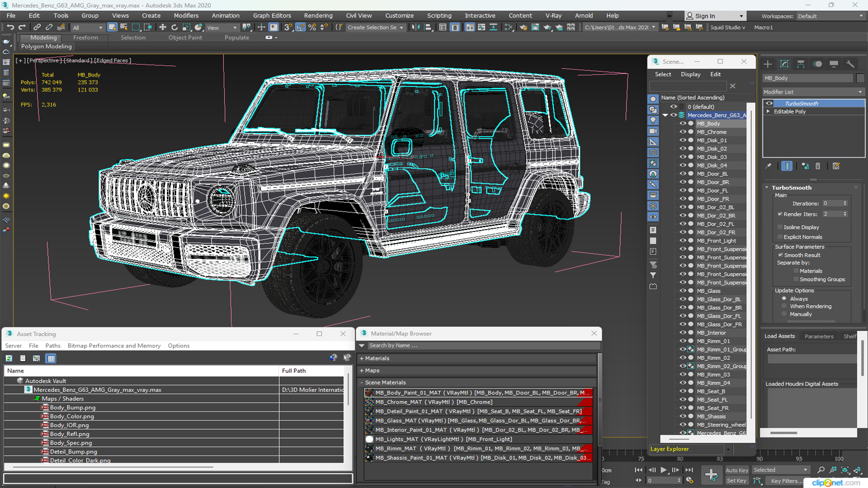Click Table View icon in Asset Tracking
The width and height of the screenshot is (868, 488).
click(x=51, y=358)
